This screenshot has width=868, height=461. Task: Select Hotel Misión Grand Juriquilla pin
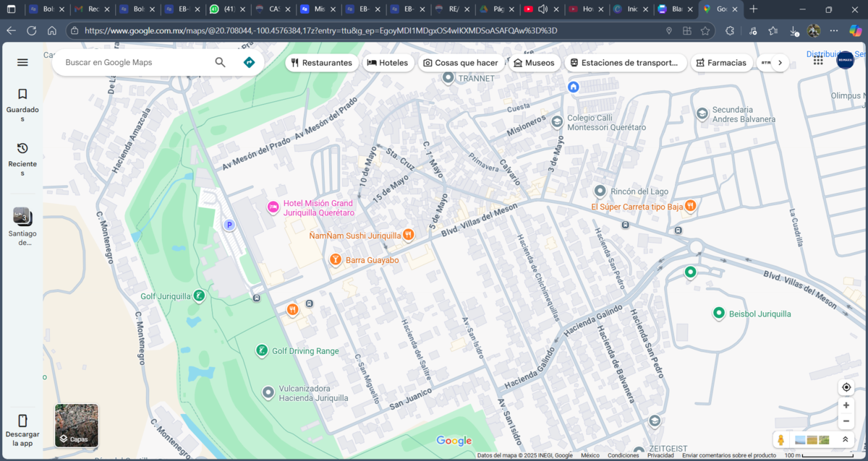click(273, 207)
